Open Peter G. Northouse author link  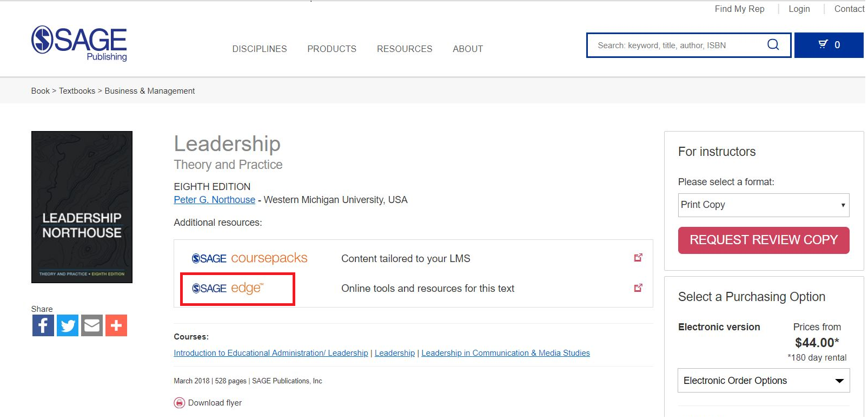(214, 200)
